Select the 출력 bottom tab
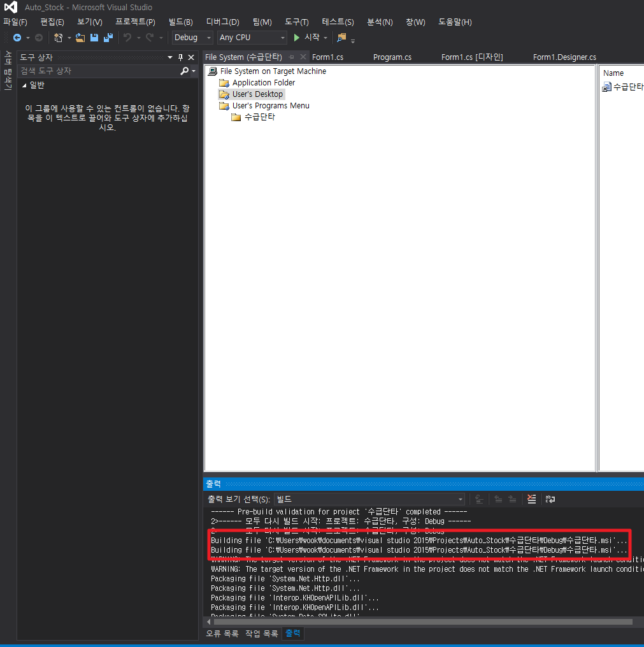Image resolution: width=644 pixels, height=647 pixels. [293, 634]
